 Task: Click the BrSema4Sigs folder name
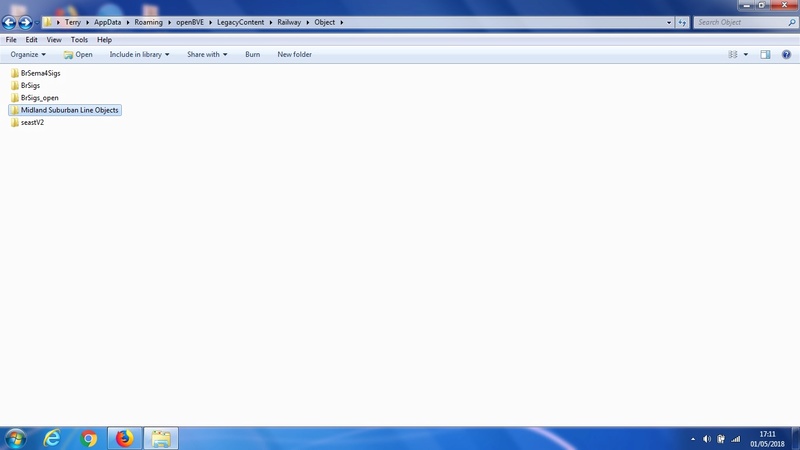point(40,73)
